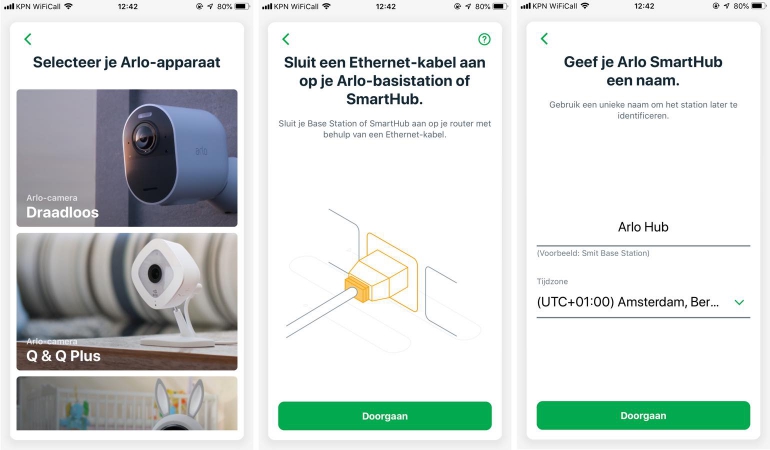This screenshot has width=770, height=450.
Task: Open the (UTC+01:00) Amsterdam timezone selector
Action: [643, 302]
